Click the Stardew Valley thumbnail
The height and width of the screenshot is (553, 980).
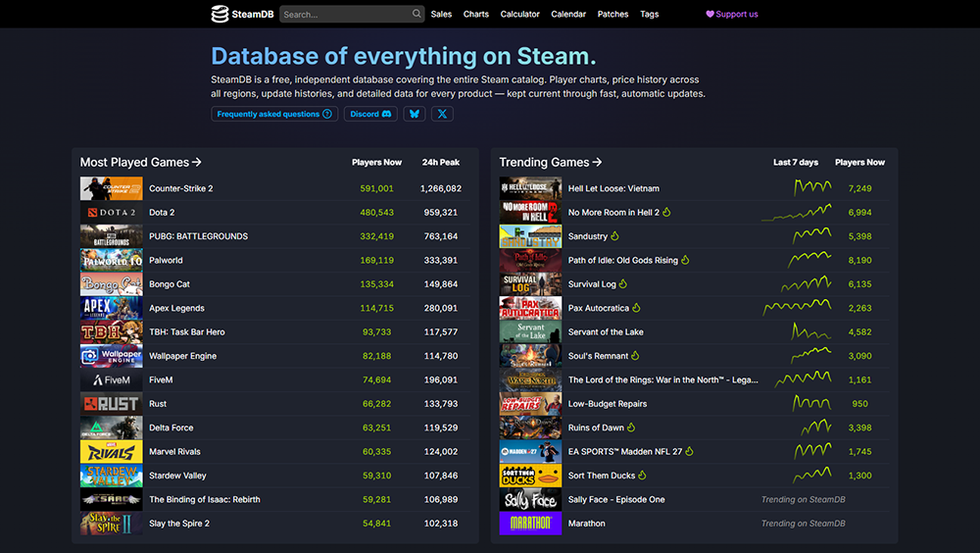[x=112, y=476]
